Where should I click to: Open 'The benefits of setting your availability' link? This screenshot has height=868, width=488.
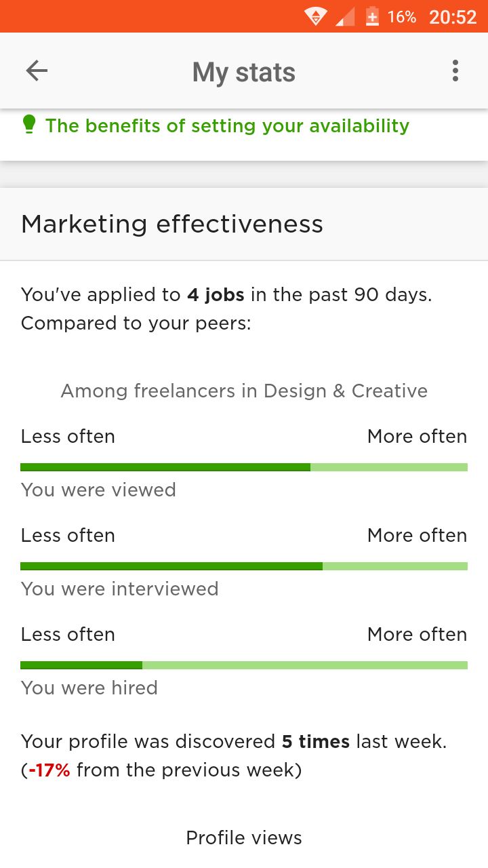[227, 125]
